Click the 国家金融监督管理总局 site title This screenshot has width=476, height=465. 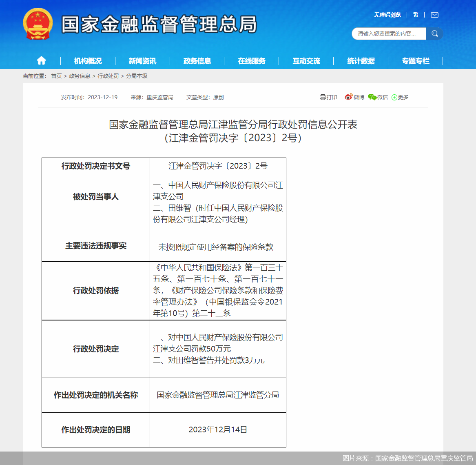coord(159,24)
